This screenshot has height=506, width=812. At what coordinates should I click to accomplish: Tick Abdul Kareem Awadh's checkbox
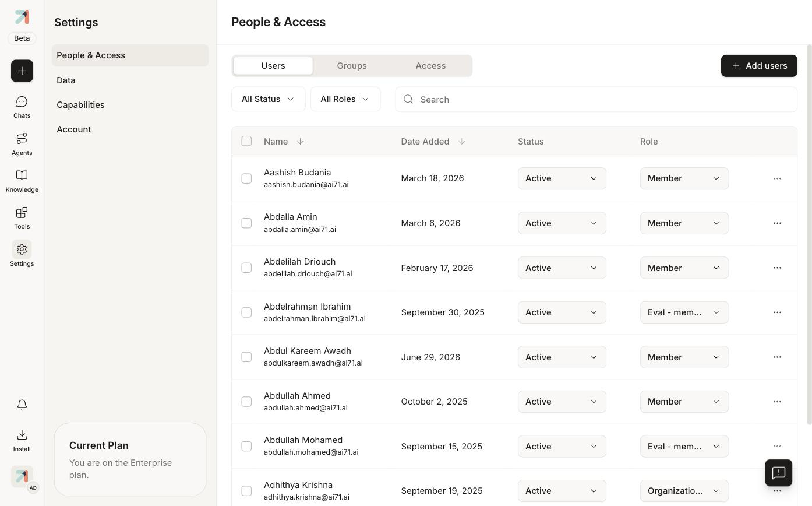pyautogui.click(x=246, y=357)
